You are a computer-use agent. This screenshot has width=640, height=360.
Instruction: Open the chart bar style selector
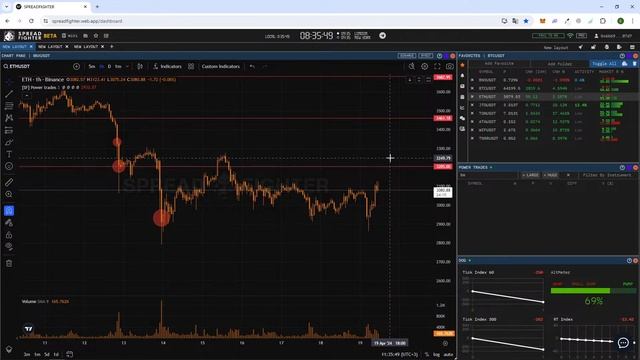coord(140,66)
